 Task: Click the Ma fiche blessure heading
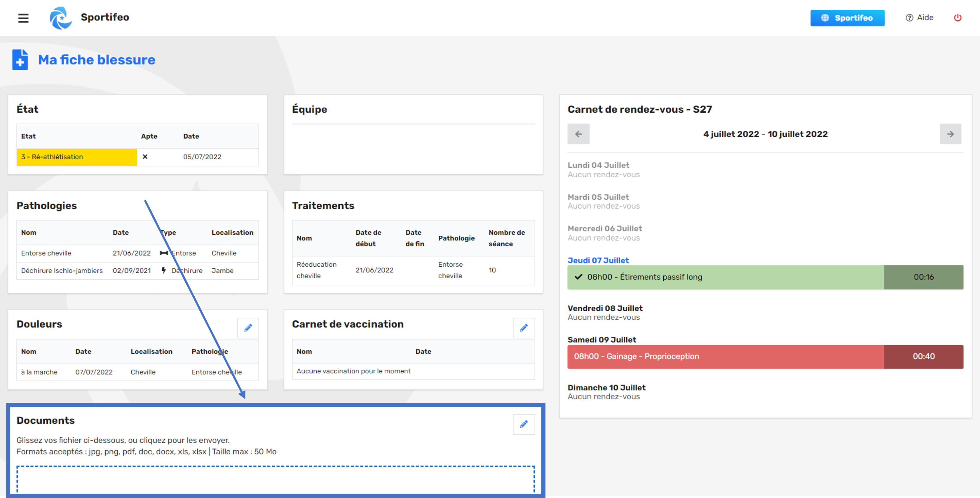(97, 60)
